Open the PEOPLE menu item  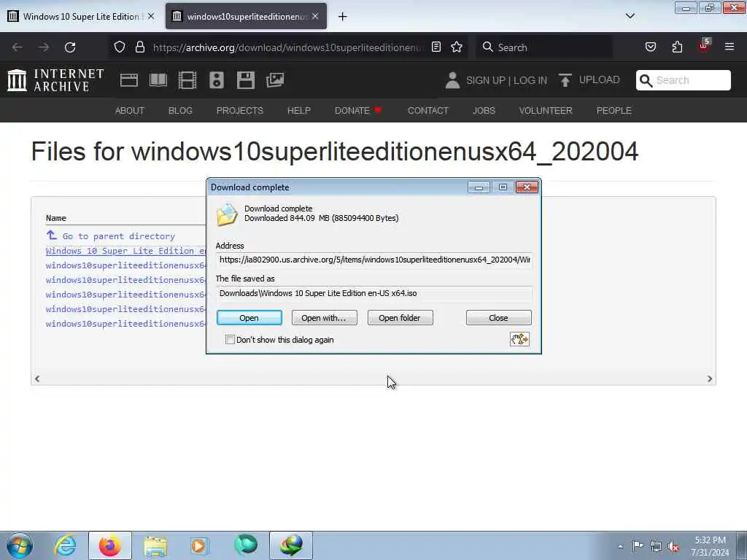(x=614, y=111)
